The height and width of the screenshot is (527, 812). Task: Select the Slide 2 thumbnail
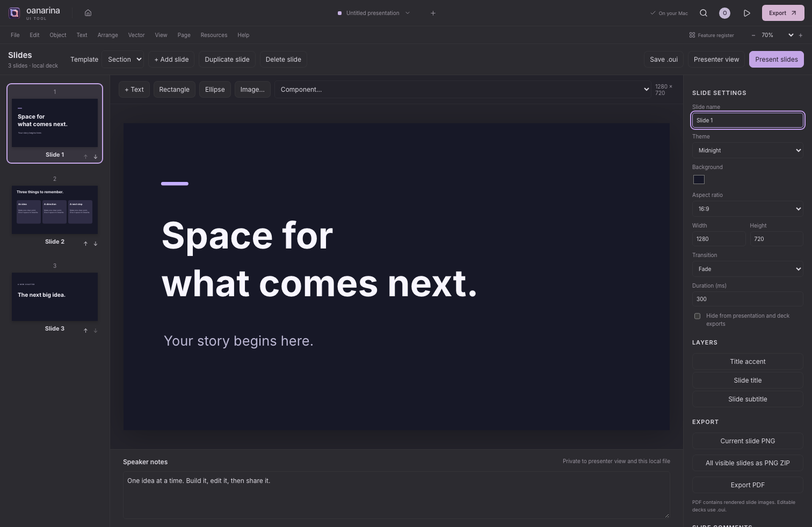[x=55, y=210]
